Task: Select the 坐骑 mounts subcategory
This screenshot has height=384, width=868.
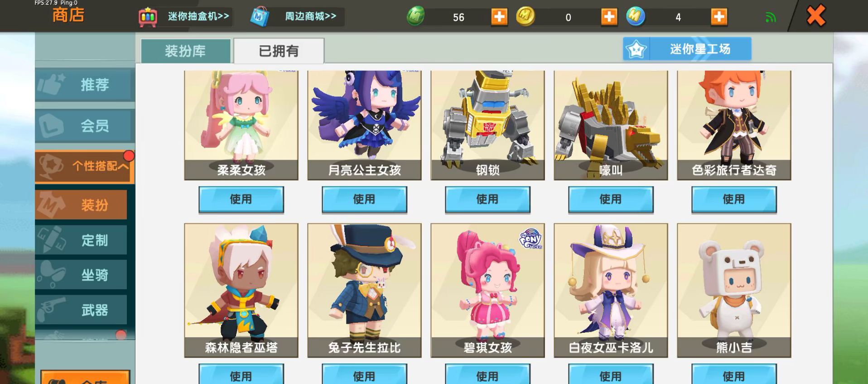Action: pyautogui.click(x=82, y=275)
